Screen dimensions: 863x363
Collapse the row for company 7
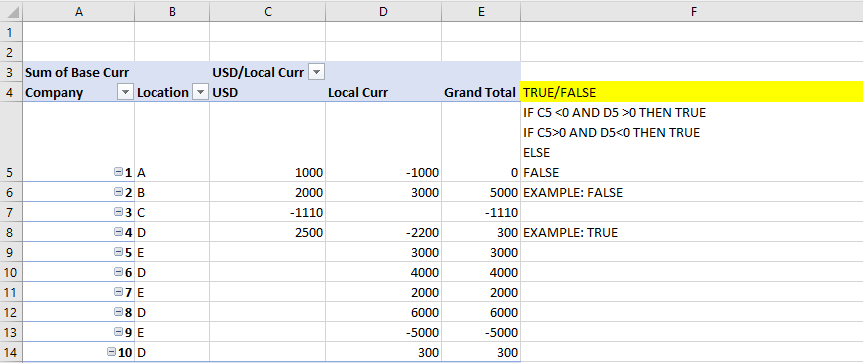point(118,291)
